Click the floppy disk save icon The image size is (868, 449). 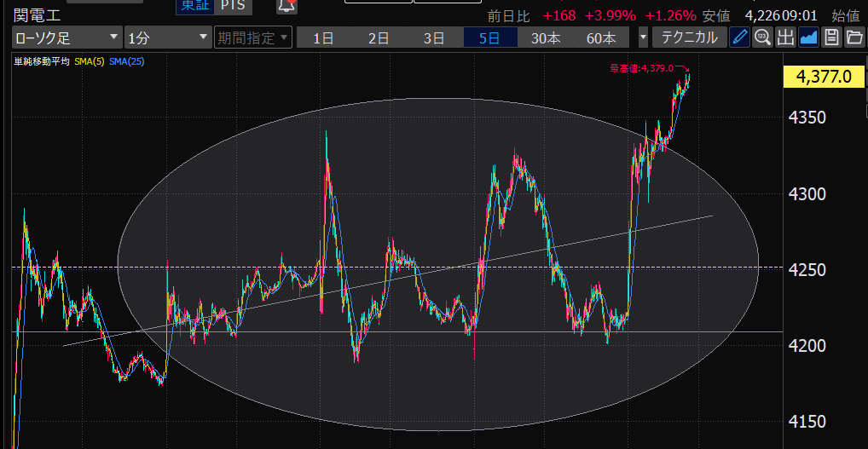830,37
